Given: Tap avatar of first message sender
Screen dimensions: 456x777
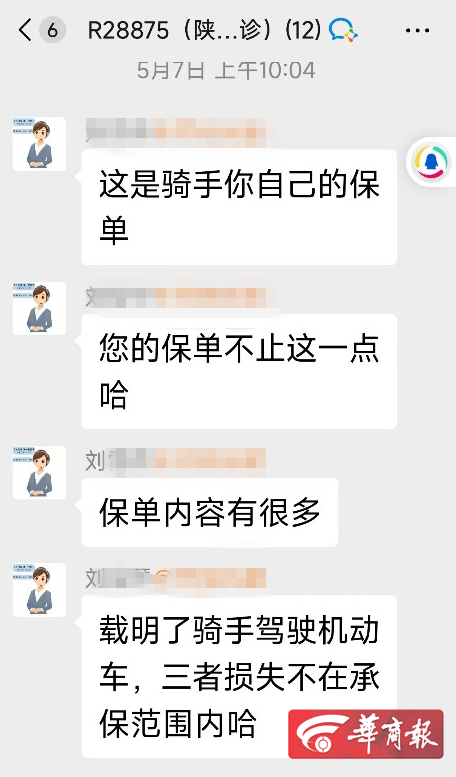Looking at the screenshot, I should pos(39,144).
